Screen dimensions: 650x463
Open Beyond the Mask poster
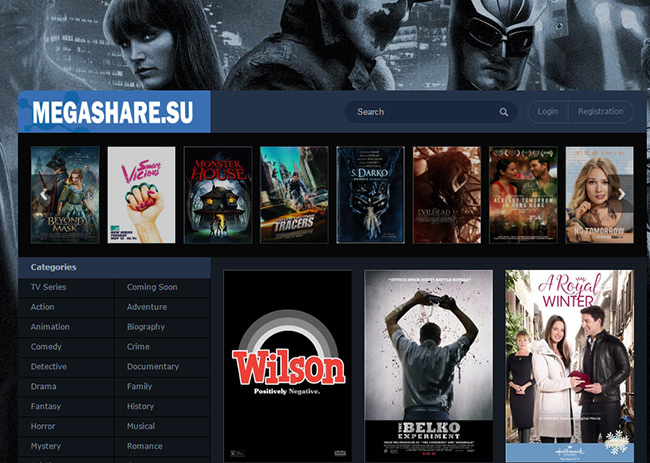(x=65, y=195)
